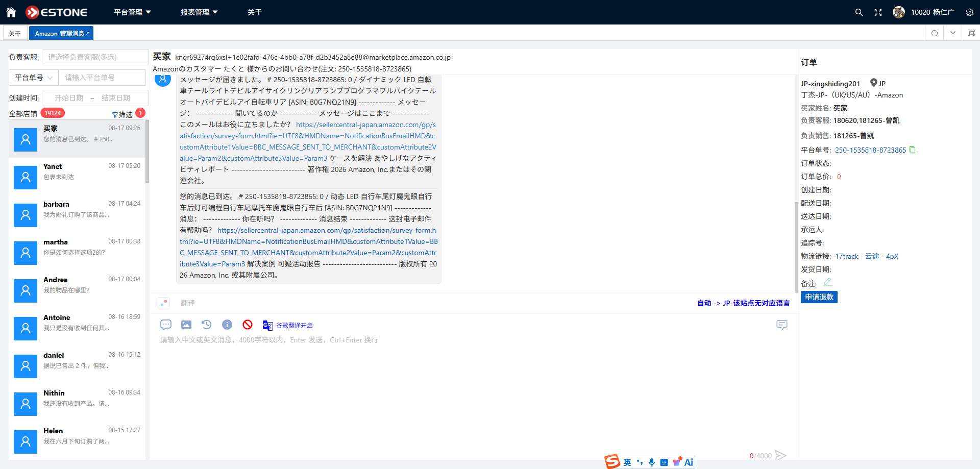Open barbara's conversation
Image resolution: width=980 pixels, height=469 pixels.
tap(77, 214)
